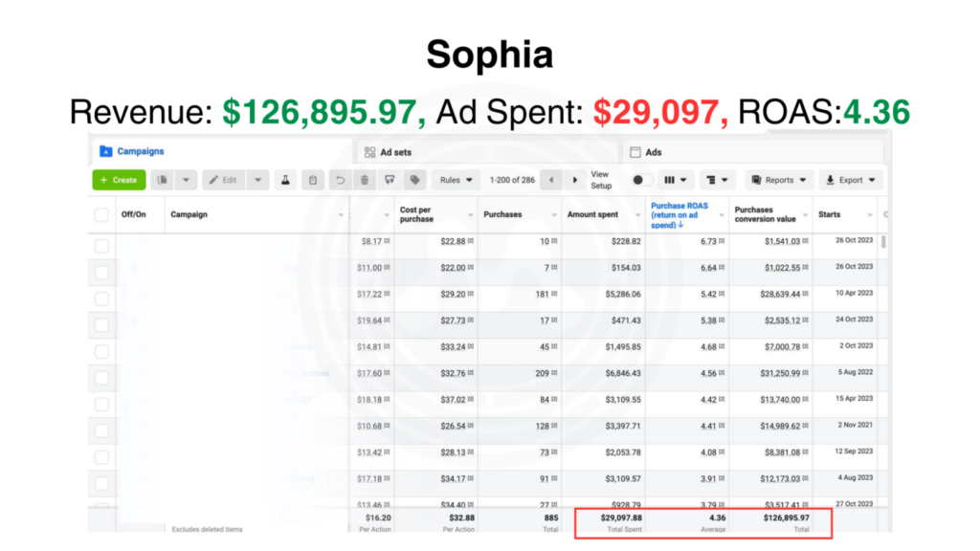
Task: Switch to the Ads tab
Action: point(653,152)
